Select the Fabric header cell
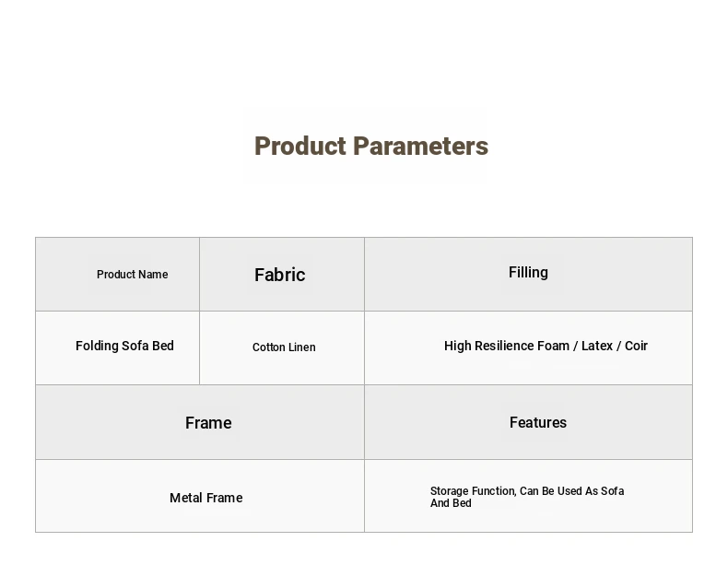The width and height of the screenshot is (728, 565). click(x=282, y=274)
